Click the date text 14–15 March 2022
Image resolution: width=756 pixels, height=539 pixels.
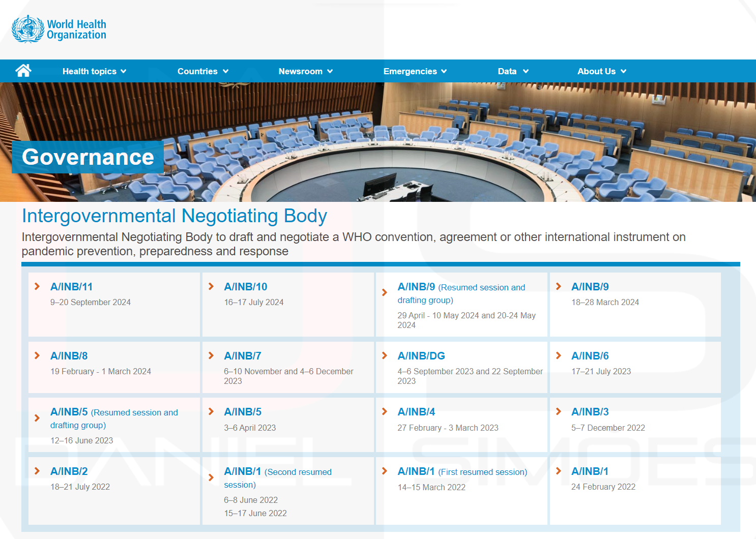tap(431, 487)
